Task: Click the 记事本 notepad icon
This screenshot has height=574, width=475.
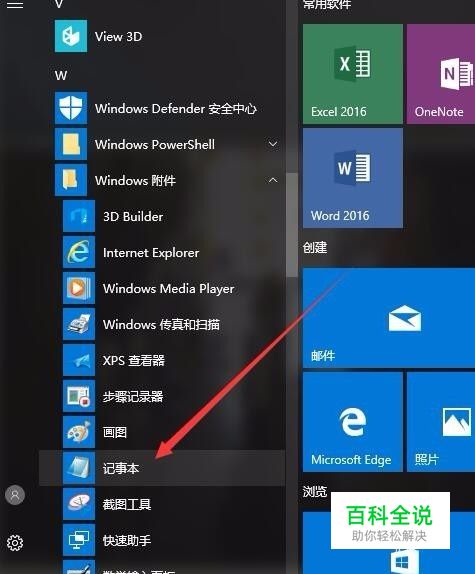Action: 79,468
